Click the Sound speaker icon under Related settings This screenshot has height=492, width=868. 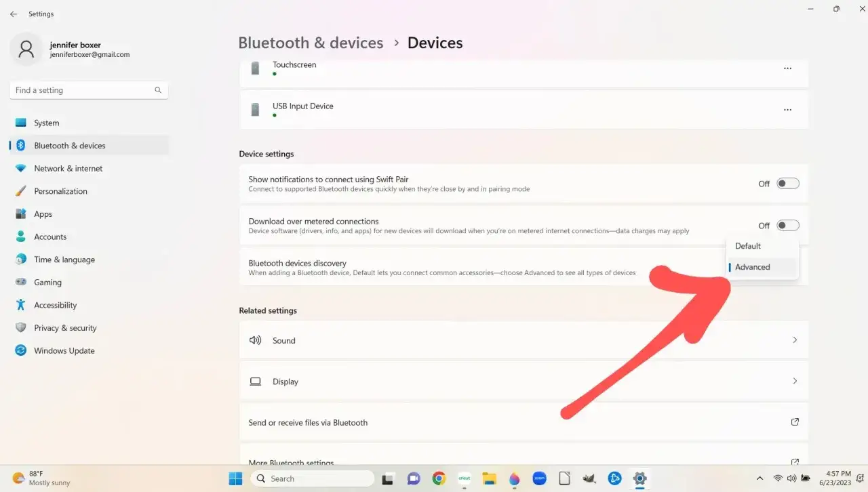pyautogui.click(x=256, y=340)
